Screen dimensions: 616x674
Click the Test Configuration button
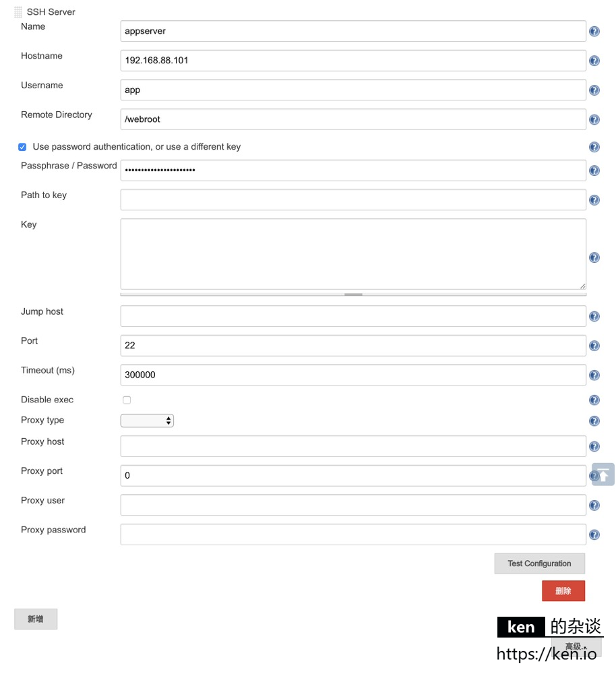[539, 563]
